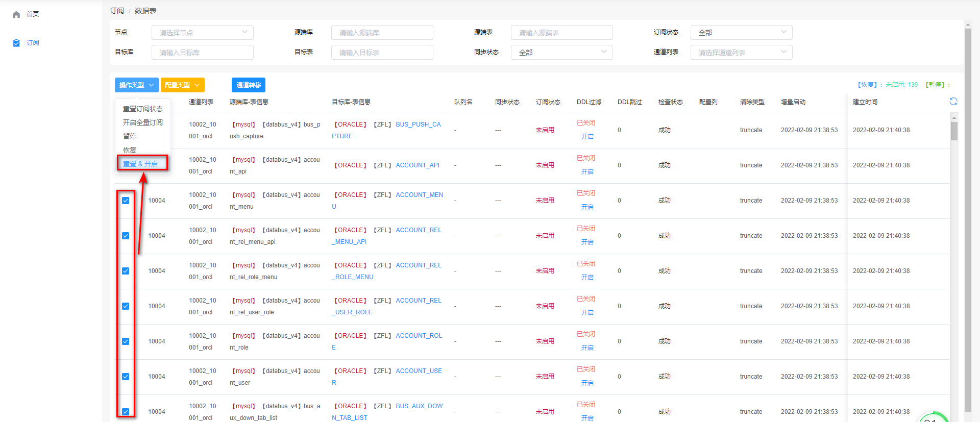980x422 pixels.
Task: Click the 订阅 clipboard icon in sidebar
Action: [x=16, y=43]
